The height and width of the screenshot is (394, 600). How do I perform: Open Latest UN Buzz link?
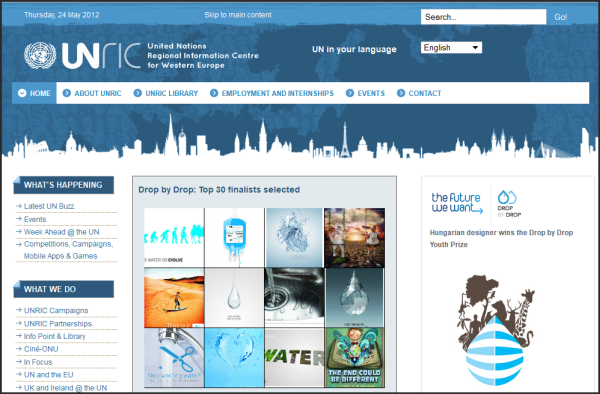[x=49, y=206]
